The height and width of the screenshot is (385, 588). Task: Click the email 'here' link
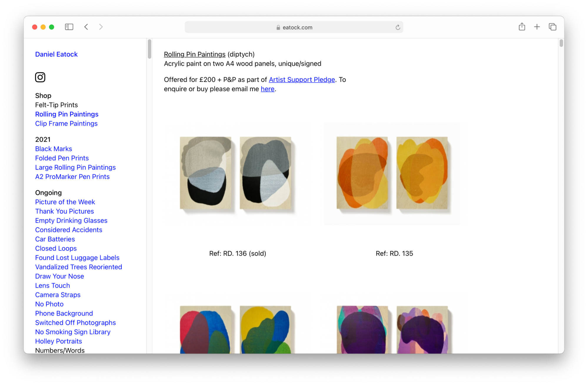pos(267,89)
